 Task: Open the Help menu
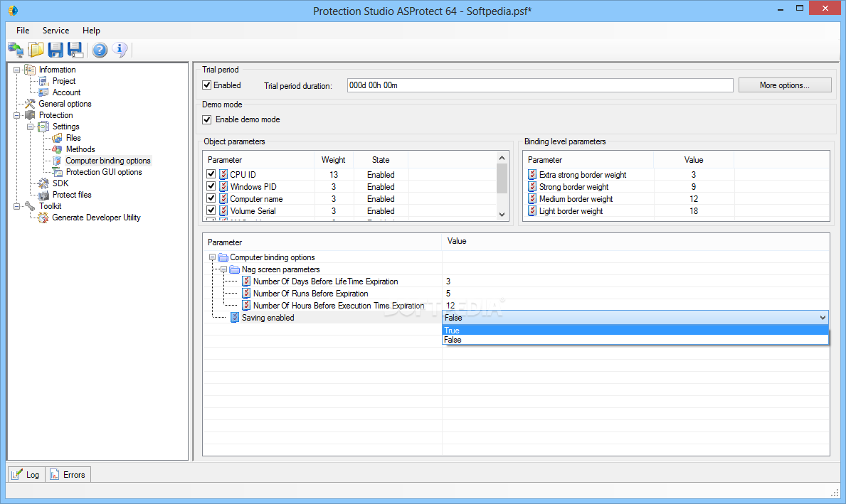point(91,31)
